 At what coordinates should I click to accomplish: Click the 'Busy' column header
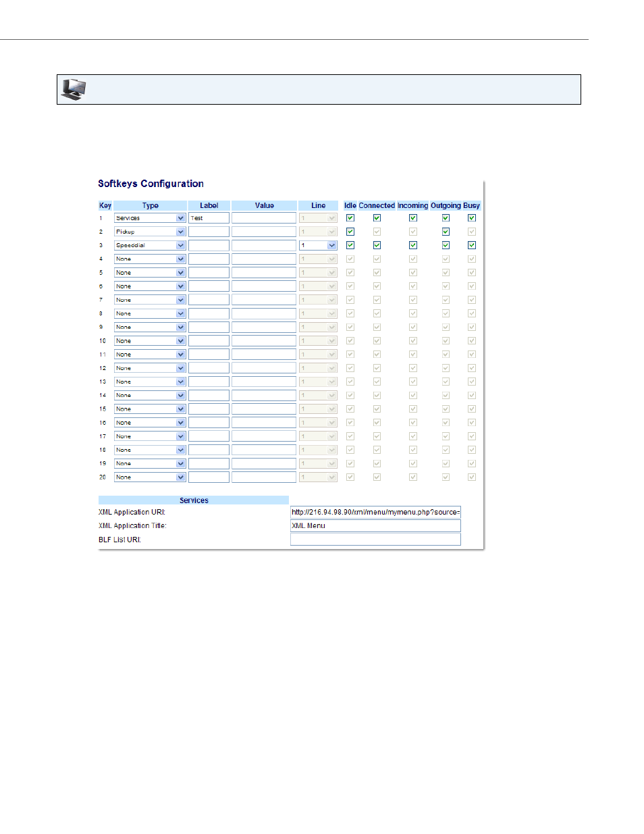[x=472, y=205]
